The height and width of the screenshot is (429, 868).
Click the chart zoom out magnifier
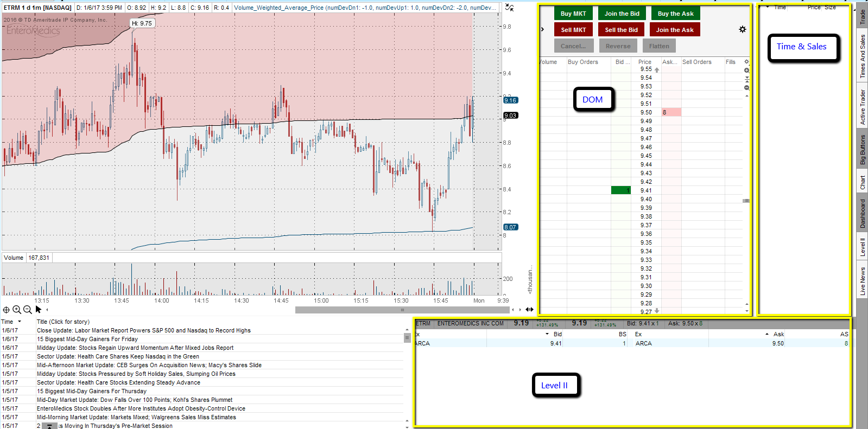tap(28, 310)
